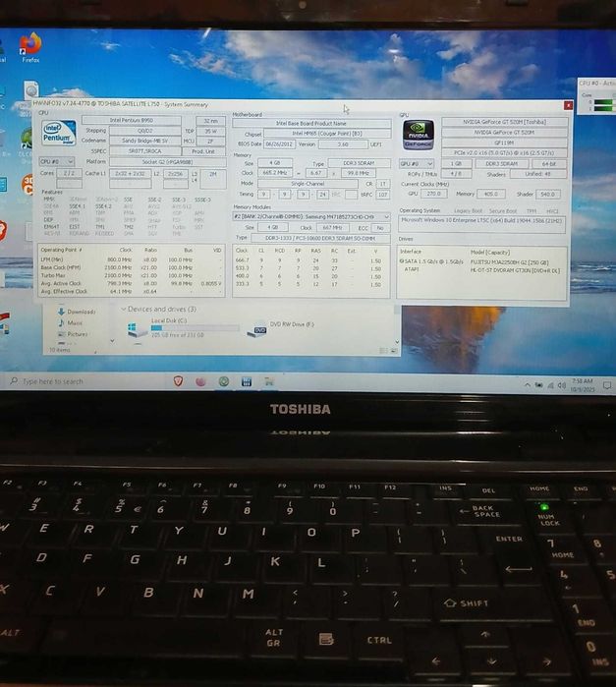
Task: Click the NVIDIA GeForce logo in HWiNFO
Action: point(419,135)
